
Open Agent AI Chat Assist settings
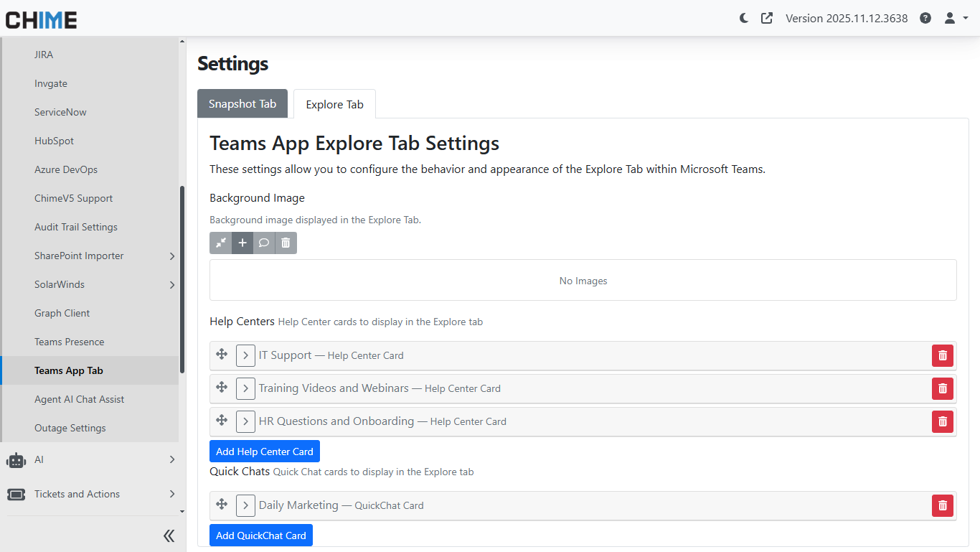80,399
